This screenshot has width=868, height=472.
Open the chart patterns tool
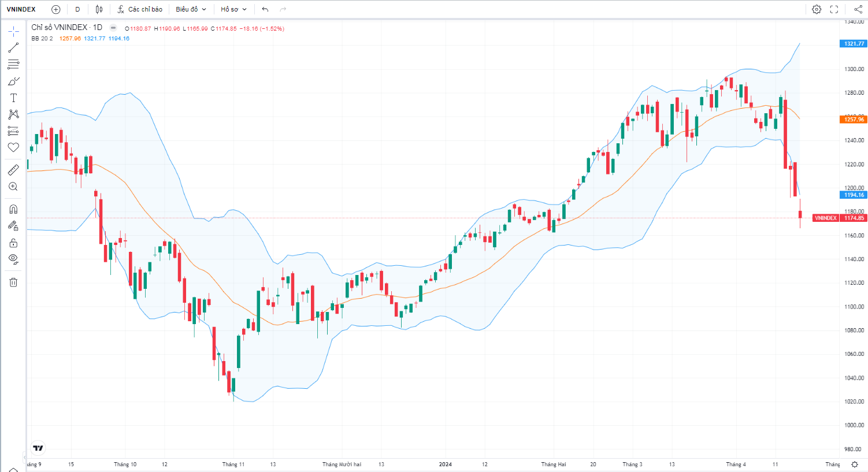pyautogui.click(x=13, y=114)
